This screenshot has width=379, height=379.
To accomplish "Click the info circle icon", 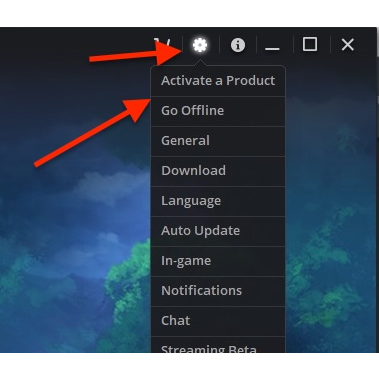I will (238, 45).
